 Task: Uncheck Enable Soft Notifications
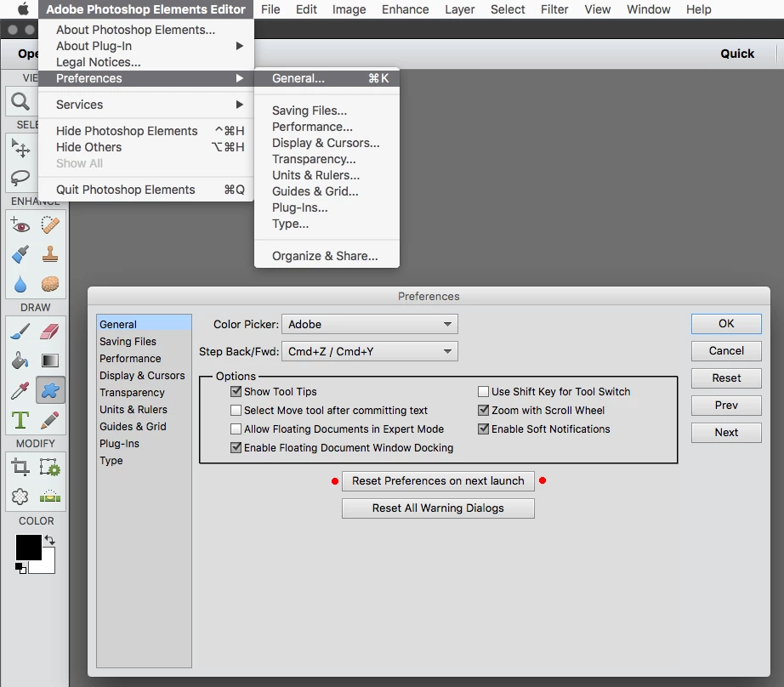[484, 429]
